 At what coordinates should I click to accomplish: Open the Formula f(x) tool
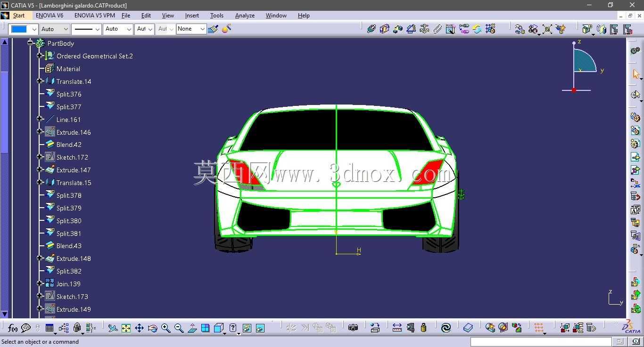13,328
